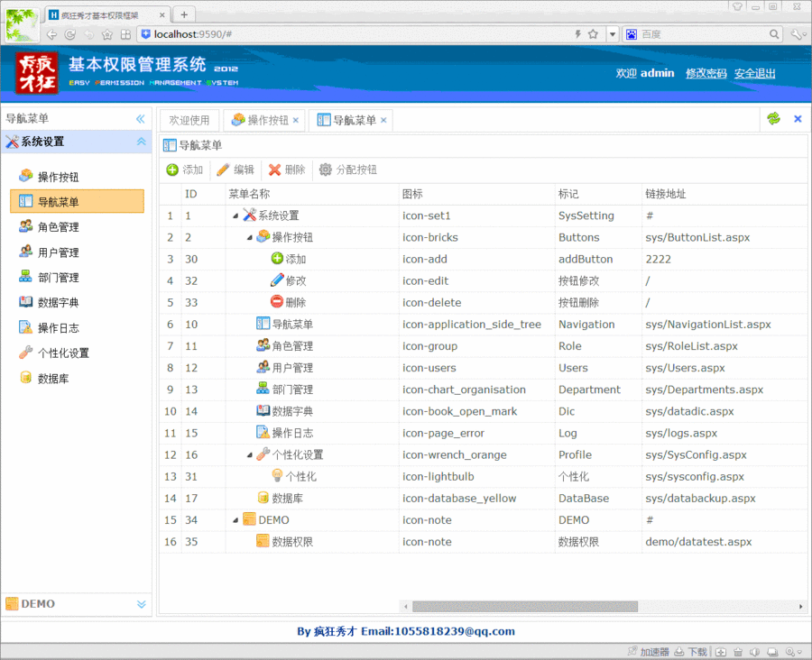This screenshot has width=812, height=660.
Task: Click the 加速器 status bar item
Action: (x=649, y=652)
